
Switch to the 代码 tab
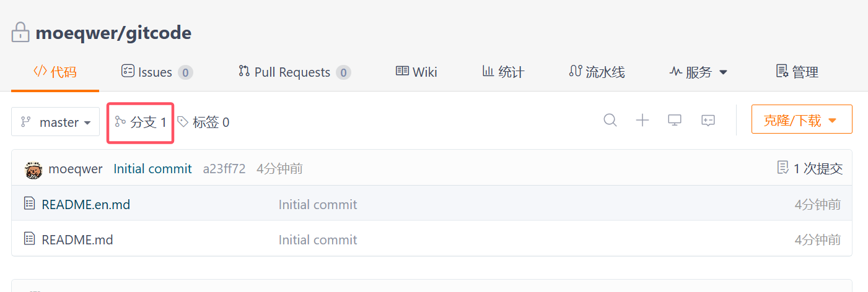point(55,72)
